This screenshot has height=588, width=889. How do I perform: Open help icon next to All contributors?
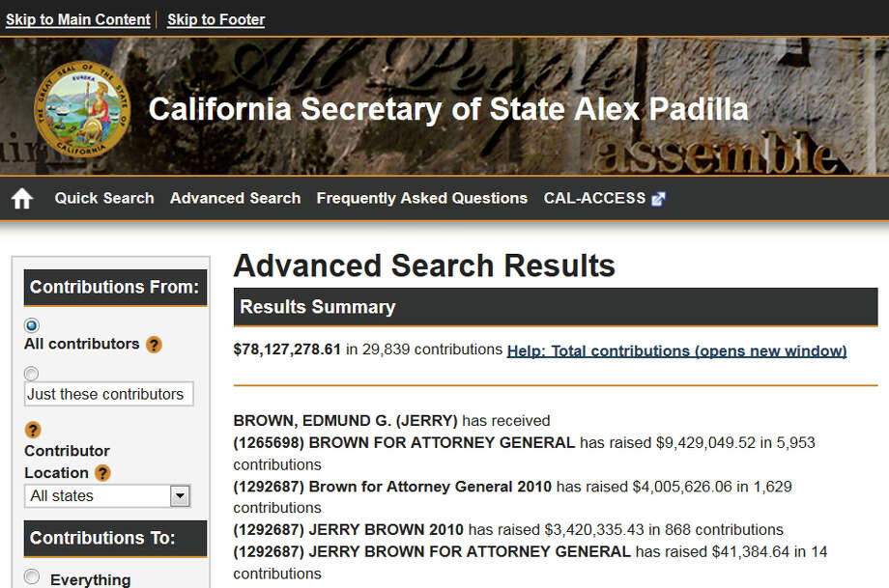154,345
